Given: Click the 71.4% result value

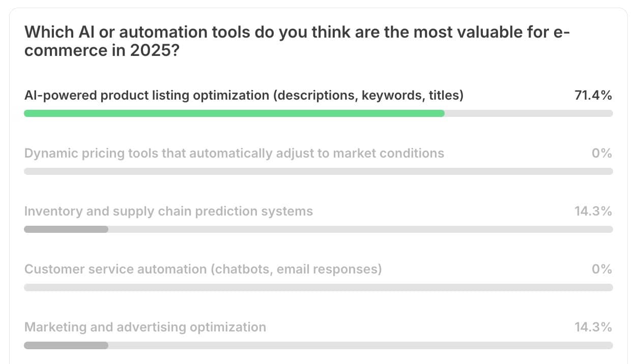Looking at the screenshot, I should pyautogui.click(x=593, y=96).
